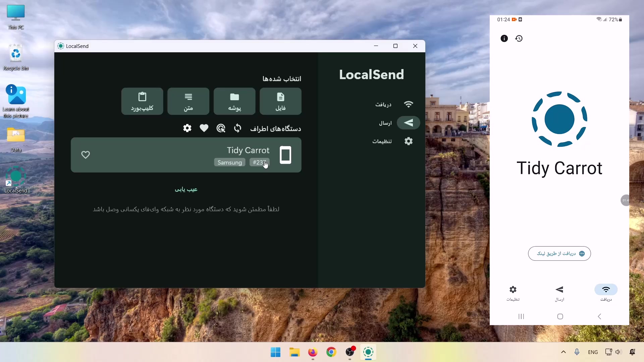Open Settings (تنظیمات) in desktop sidebar
The width and height of the screenshot is (644, 362).
point(393,141)
